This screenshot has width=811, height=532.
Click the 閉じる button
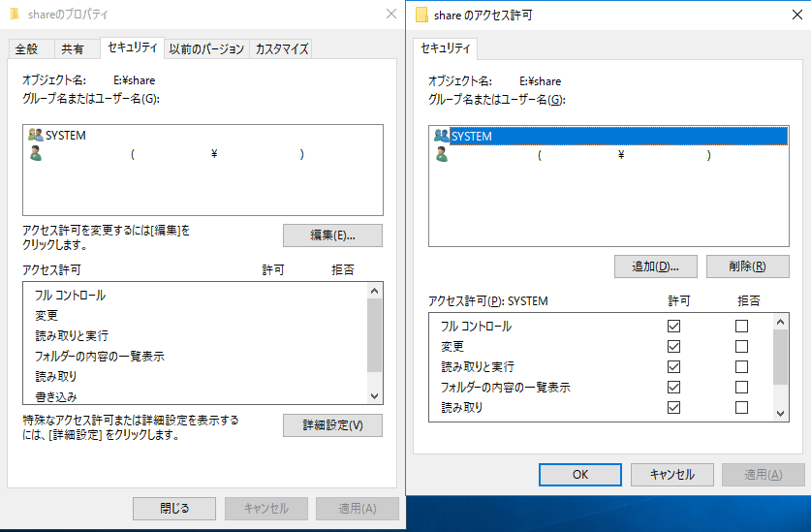click(x=174, y=509)
